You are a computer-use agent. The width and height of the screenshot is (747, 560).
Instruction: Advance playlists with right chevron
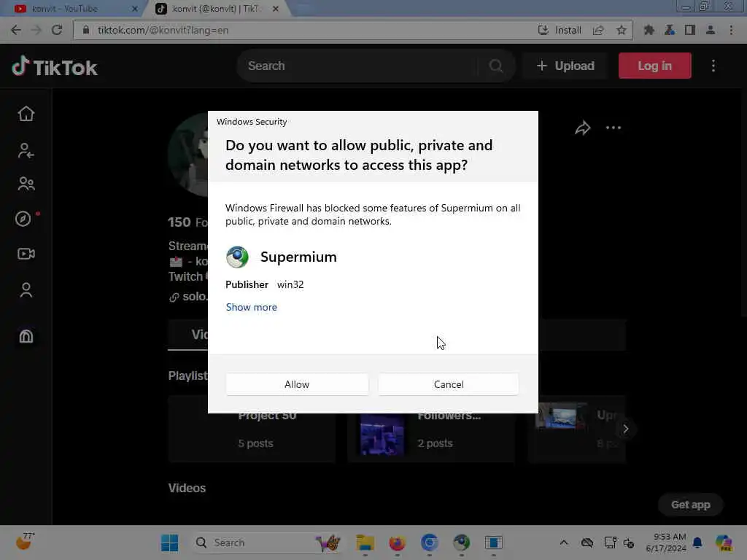point(625,429)
